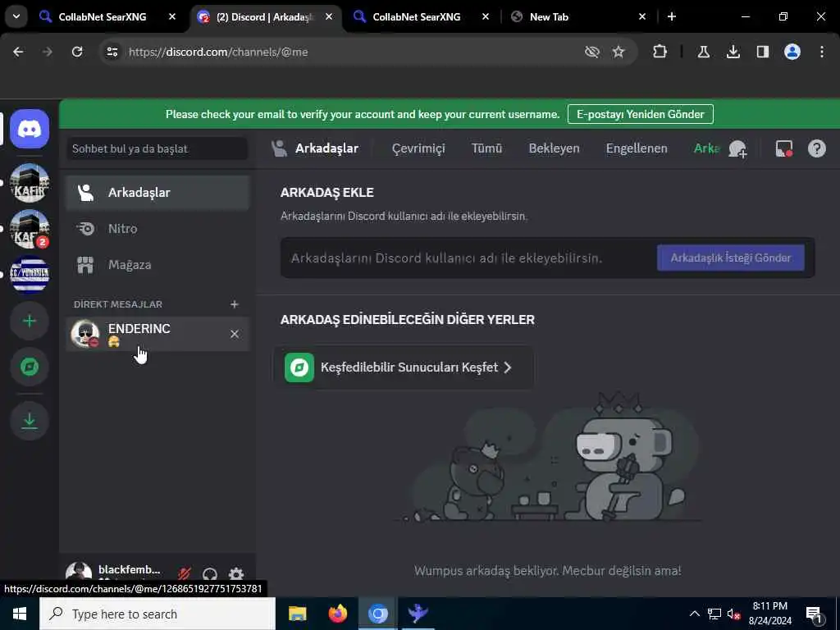Click Arkadaşlık İsteği Gönder button
The width and height of the screenshot is (840, 630).
coord(731,258)
